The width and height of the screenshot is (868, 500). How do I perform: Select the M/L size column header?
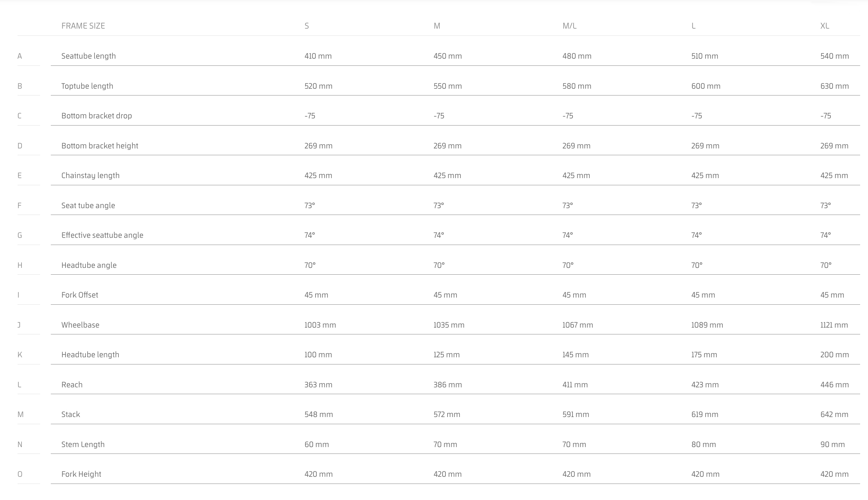569,26
